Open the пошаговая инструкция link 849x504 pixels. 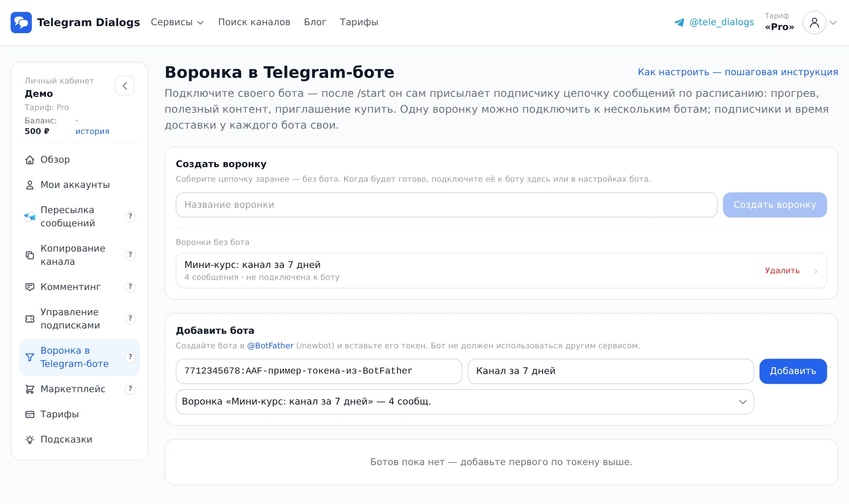pos(738,72)
